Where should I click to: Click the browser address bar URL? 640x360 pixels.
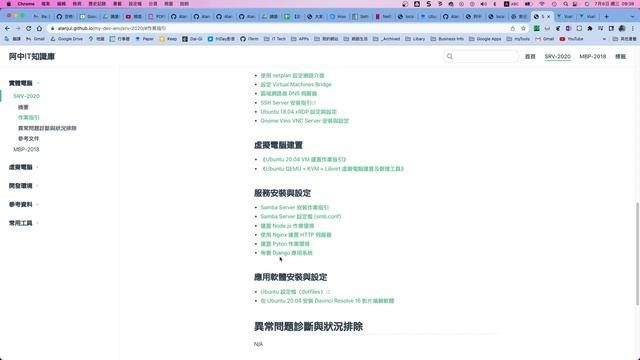tap(112, 28)
